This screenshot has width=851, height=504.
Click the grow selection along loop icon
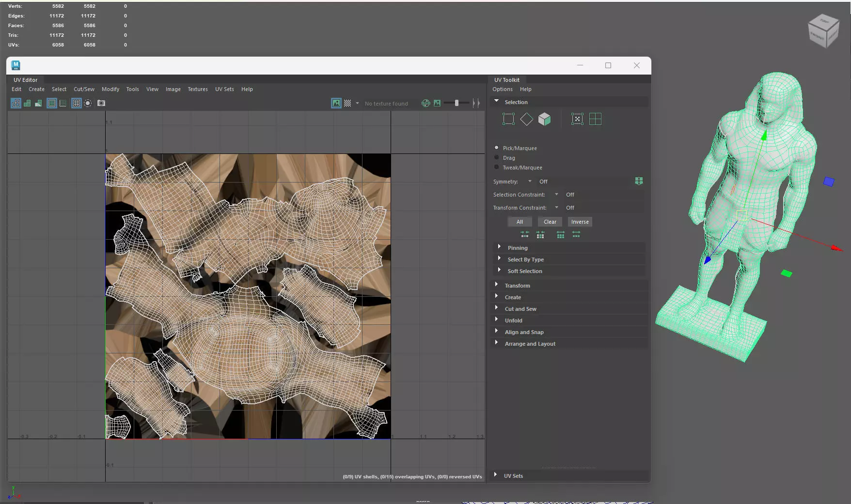pyautogui.click(x=576, y=234)
